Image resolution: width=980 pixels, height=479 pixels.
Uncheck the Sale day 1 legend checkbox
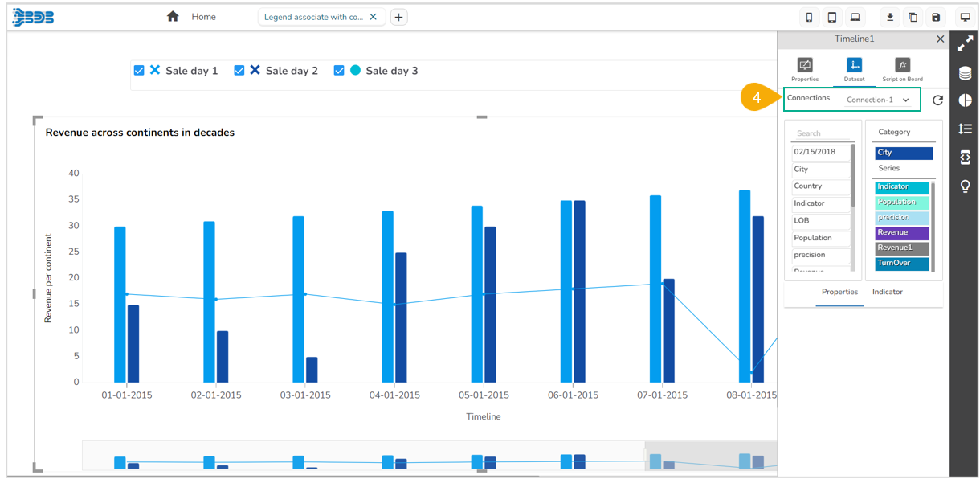click(x=139, y=71)
